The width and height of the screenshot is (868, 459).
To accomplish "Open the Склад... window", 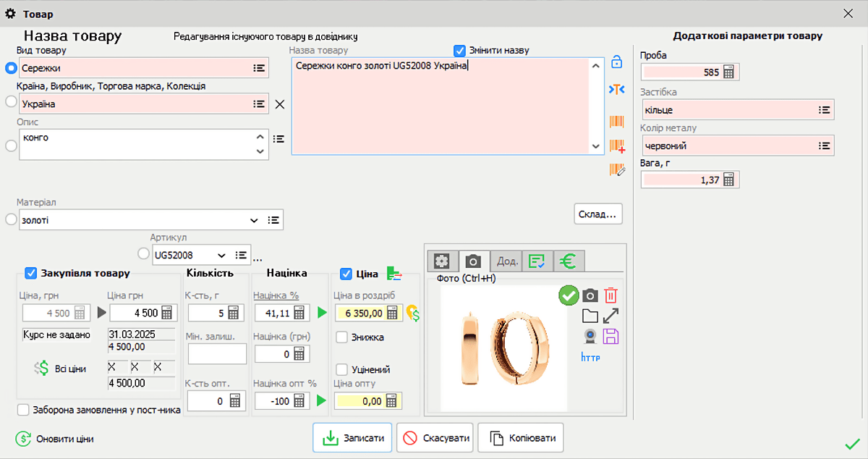I will pyautogui.click(x=597, y=213).
